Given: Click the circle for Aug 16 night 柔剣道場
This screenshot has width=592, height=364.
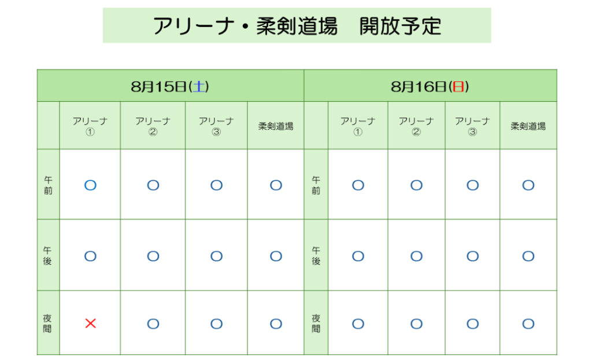Looking at the screenshot, I should (528, 324).
